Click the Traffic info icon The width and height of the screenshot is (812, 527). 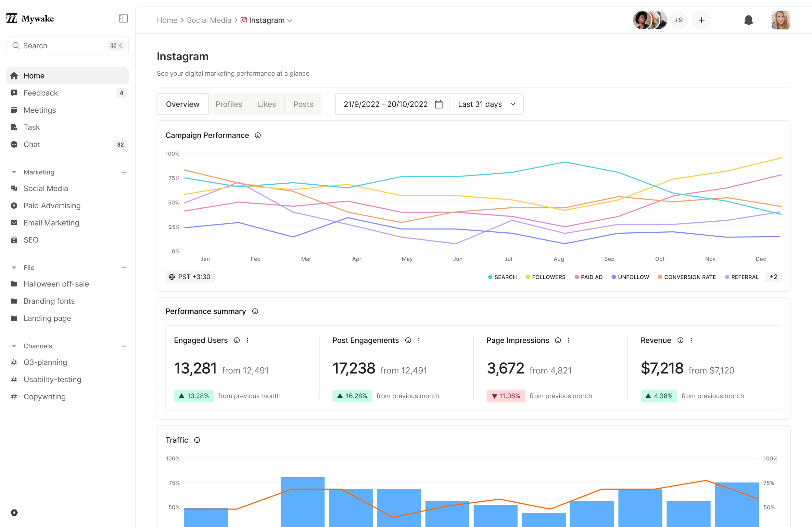point(197,440)
